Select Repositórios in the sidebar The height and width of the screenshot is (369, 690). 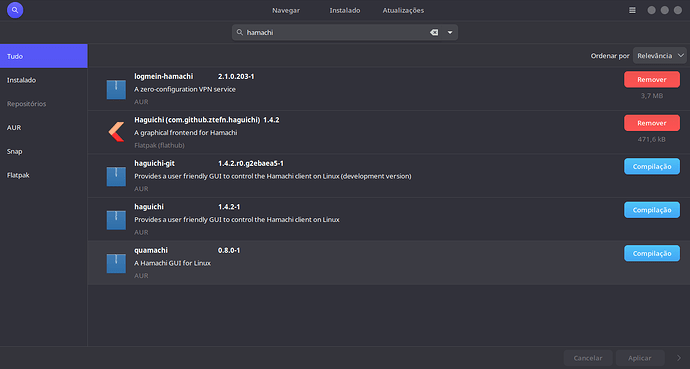[x=44, y=104]
